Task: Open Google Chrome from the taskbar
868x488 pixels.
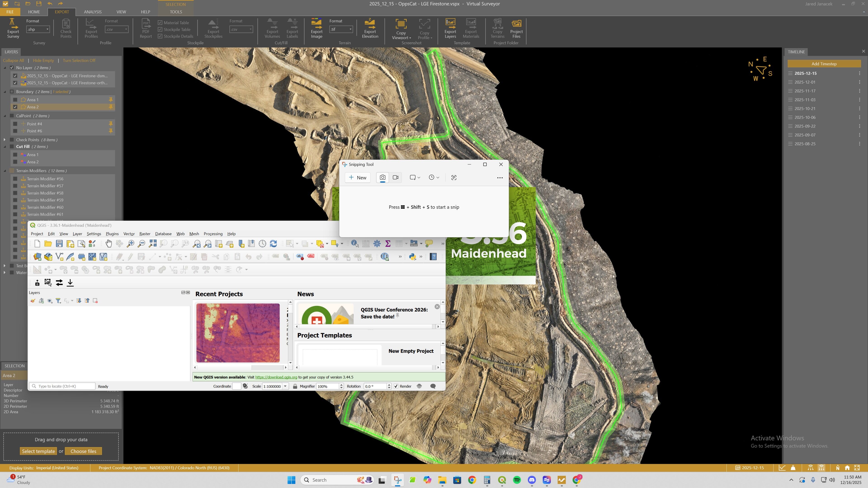Action: [x=472, y=480]
